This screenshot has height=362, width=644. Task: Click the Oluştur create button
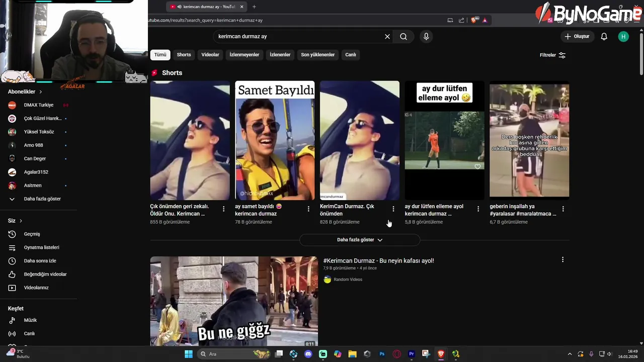click(x=577, y=37)
